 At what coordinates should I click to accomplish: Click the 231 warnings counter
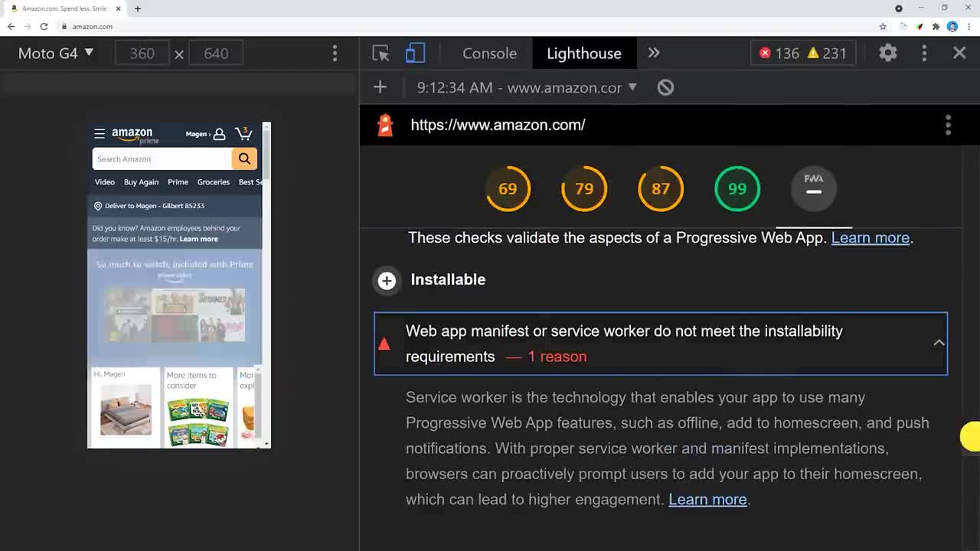pyautogui.click(x=827, y=54)
